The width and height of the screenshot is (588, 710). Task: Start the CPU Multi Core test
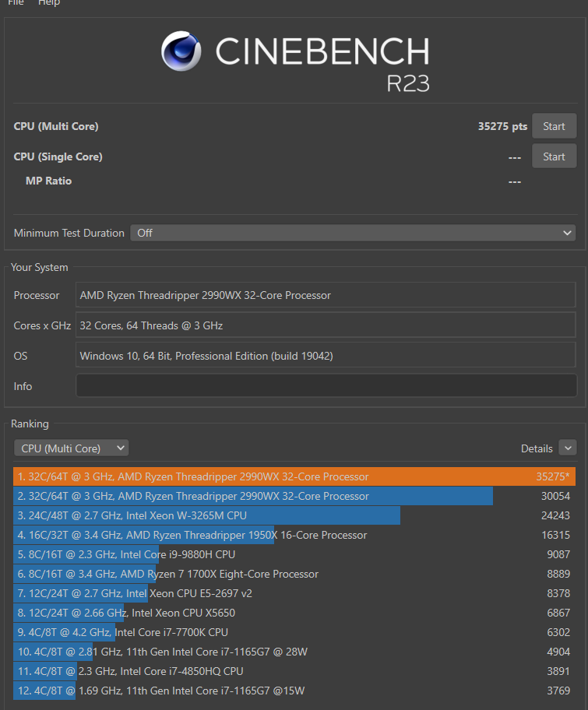point(554,126)
